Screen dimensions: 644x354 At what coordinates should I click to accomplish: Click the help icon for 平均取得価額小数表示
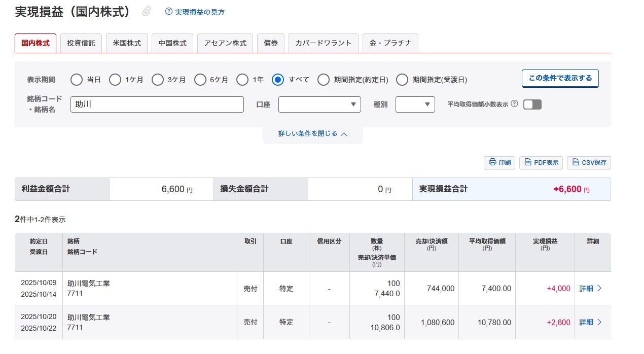[514, 104]
